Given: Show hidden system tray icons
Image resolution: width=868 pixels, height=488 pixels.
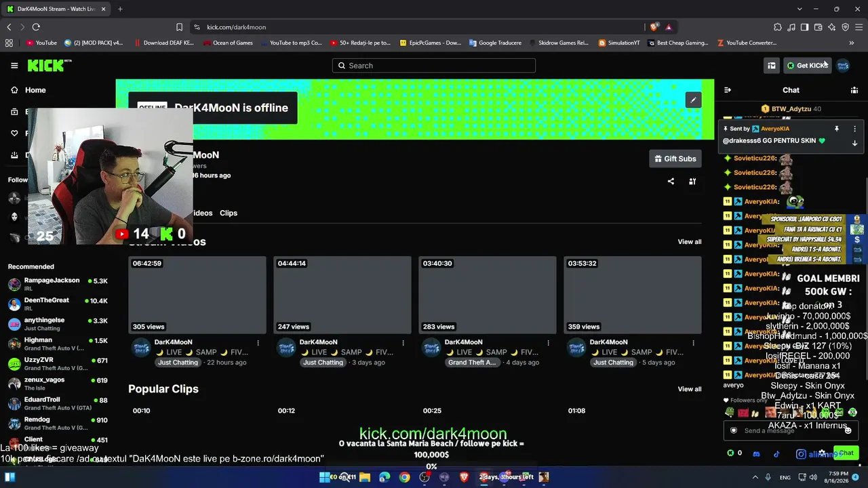Looking at the screenshot, I should 755,477.
